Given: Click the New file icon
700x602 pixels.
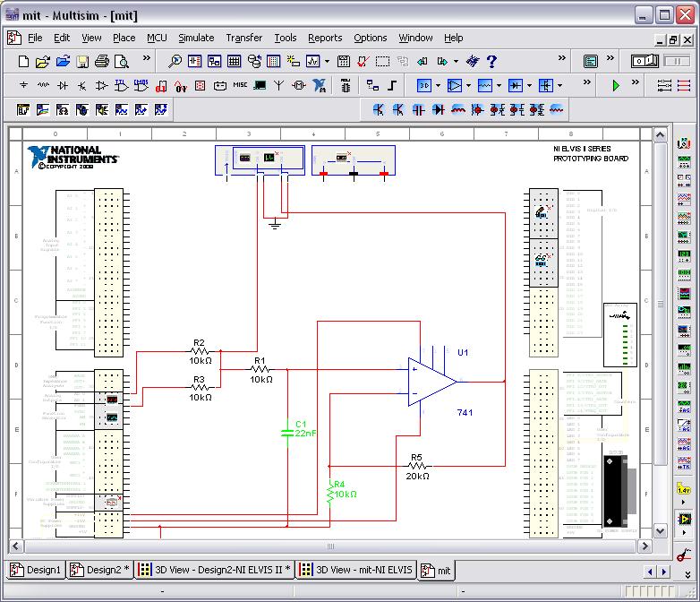Looking at the screenshot, I should 24,62.
